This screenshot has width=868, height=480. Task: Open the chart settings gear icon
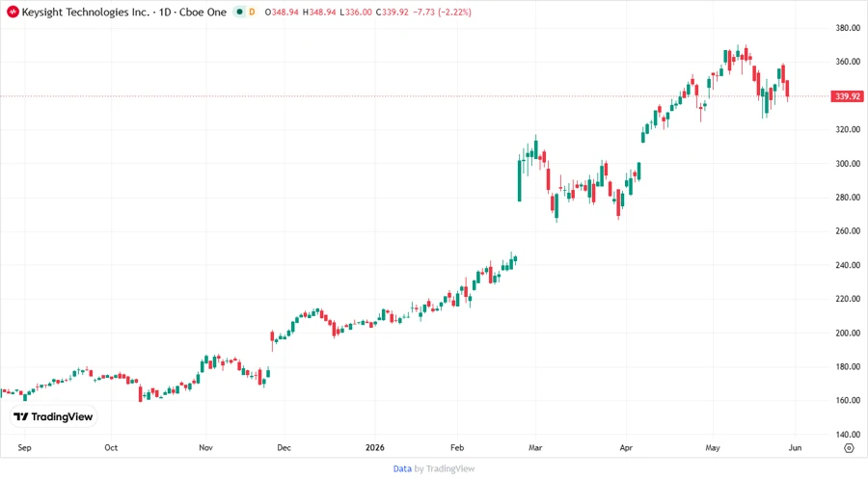coord(849,448)
